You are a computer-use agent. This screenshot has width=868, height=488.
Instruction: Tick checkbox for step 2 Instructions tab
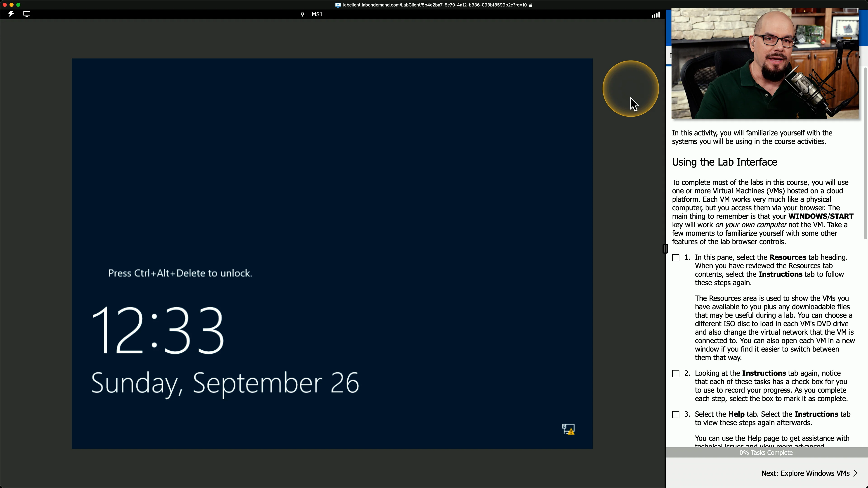[676, 373]
